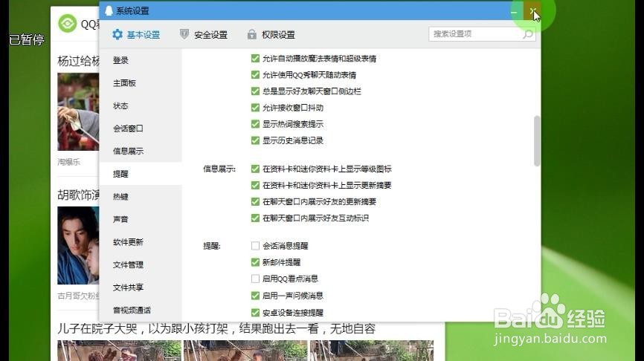Click the green QQ看点 eye logo
Screen dimensions: 644x361
(x=68, y=23)
